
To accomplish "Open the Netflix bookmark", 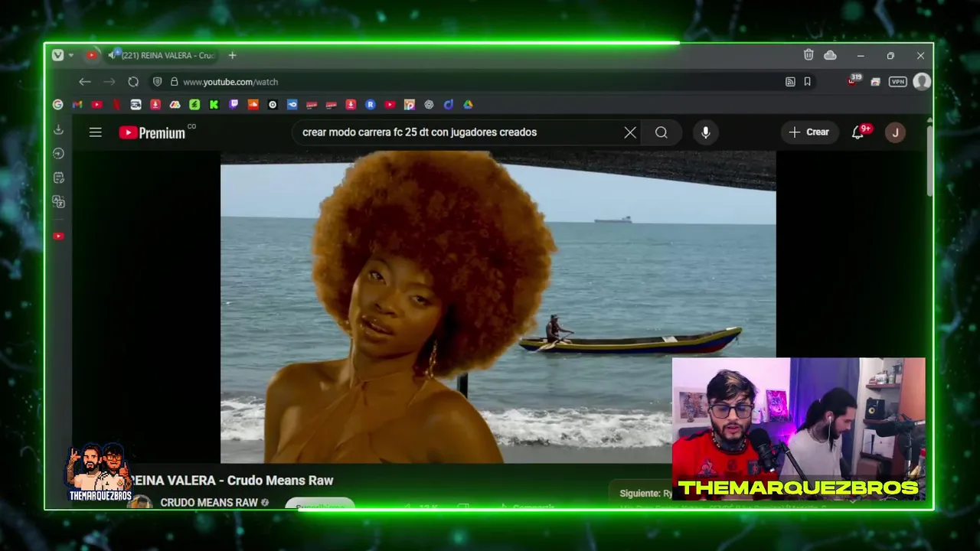I will [x=116, y=105].
